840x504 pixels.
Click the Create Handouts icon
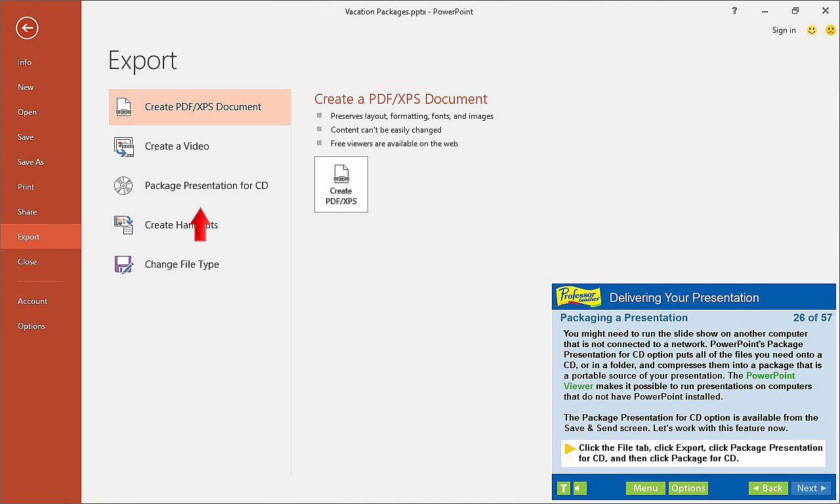coord(123,225)
